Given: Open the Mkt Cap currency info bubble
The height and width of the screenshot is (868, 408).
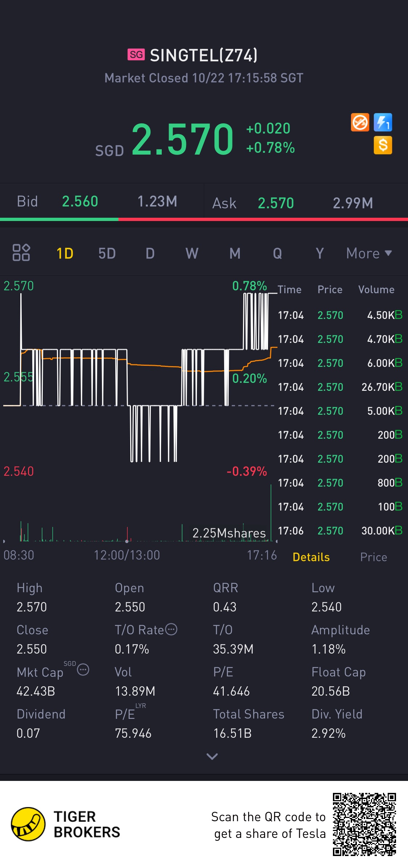Looking at the screenshot, I should (x=83, y=670).
